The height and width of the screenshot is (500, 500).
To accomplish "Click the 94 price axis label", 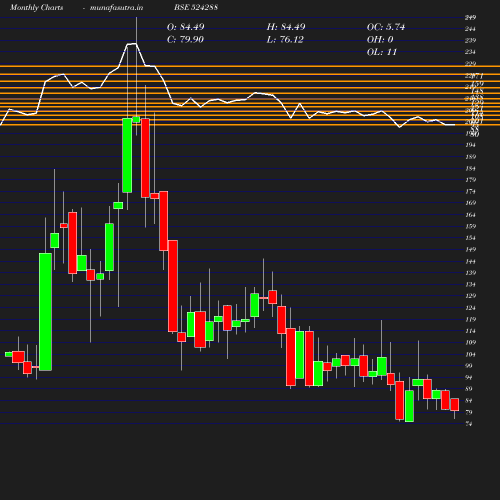I will click(469, 377).
